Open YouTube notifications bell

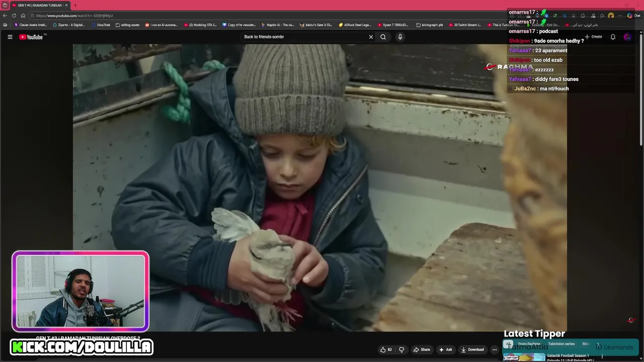pyautogui.click(x=613, y=37)
